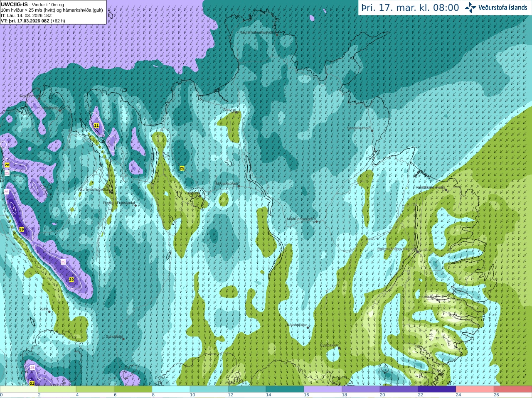Click the Egilsstaðaflugvöllur station label
Viewport: 532px width, 398px height.
click(x=397, y=249)
